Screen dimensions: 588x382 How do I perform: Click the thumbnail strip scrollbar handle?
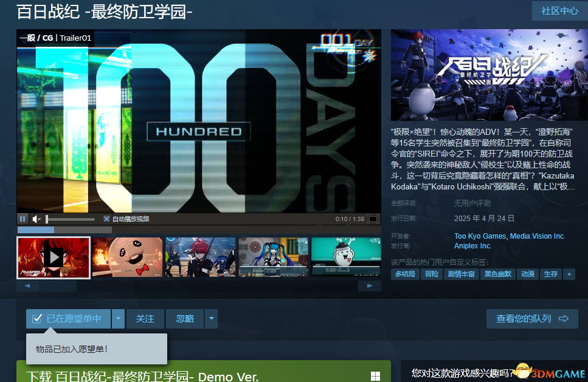[58, 286]
